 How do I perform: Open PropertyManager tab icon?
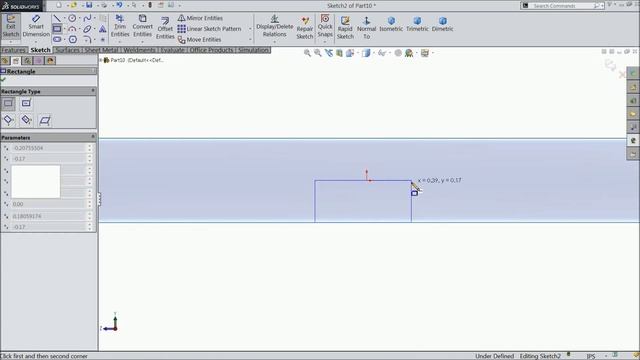tap(16, 61)
